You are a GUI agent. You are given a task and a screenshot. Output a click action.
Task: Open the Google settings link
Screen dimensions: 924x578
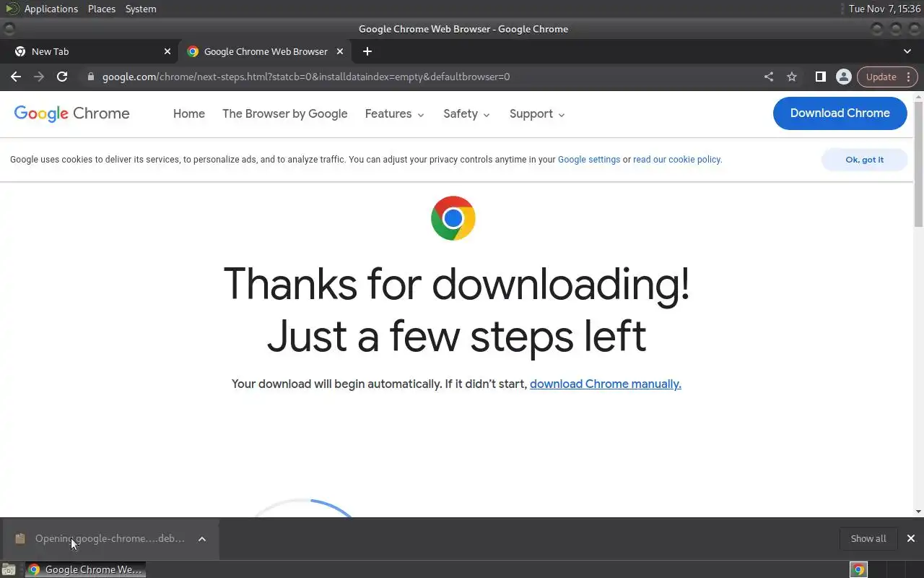[589, 160]
